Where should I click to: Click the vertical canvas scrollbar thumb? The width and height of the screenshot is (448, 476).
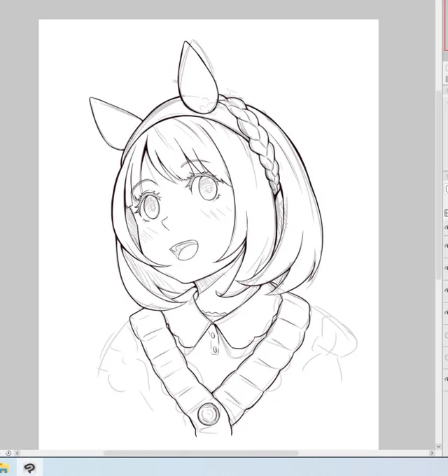pyautogui.click(x=439, y=185)
